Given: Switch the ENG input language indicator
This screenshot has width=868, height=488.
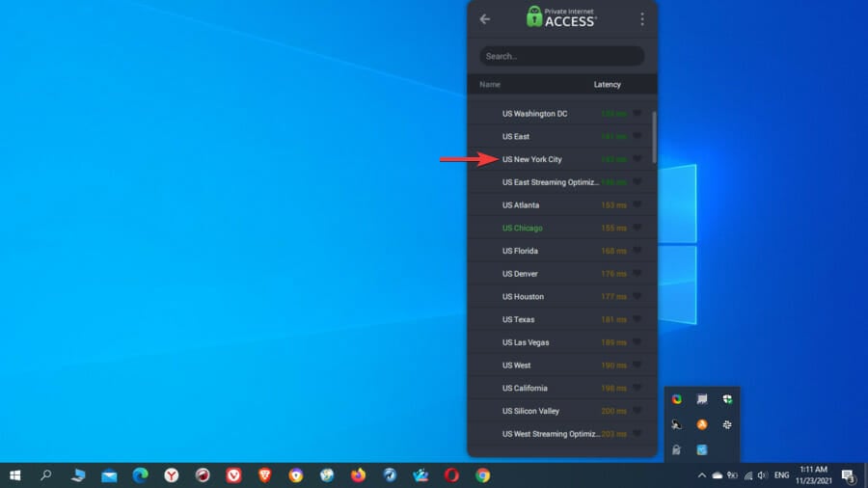Looking at the screenshot, I should (781, 475).
